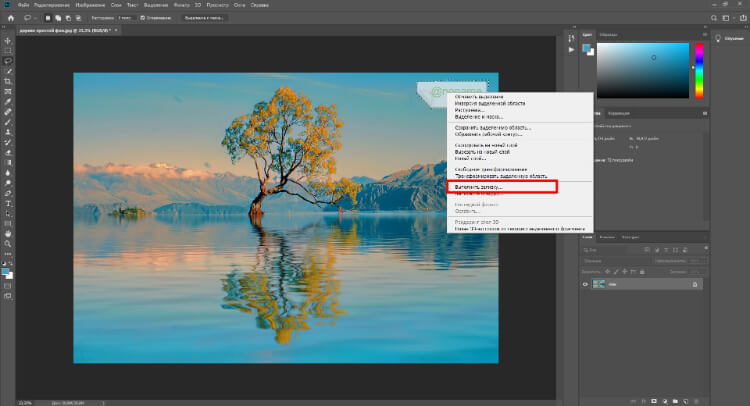Image resolution: width=750 pixels, height=406 pixels.
Task: Select the Dodge tool
Action: [8, 183]
